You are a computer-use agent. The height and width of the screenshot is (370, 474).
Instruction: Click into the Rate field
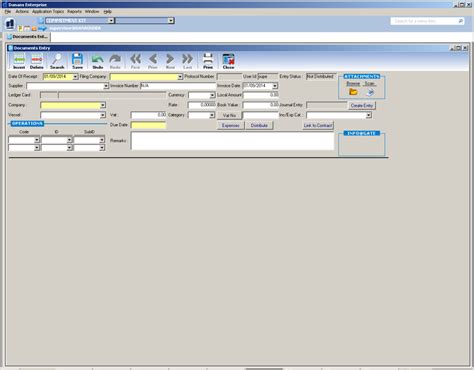click(202, 105)
